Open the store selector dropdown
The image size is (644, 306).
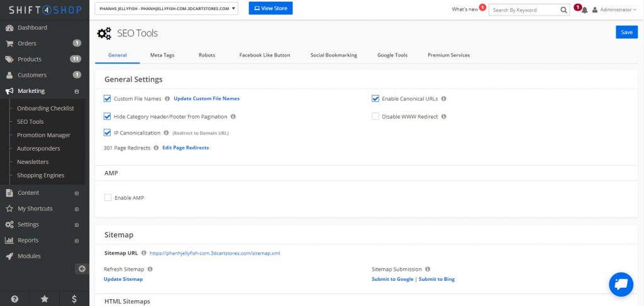(x=167, y=8)
